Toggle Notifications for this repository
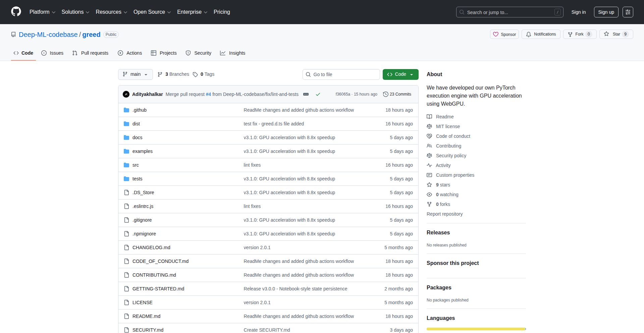The image size is (644, 333). click(541, 34)
